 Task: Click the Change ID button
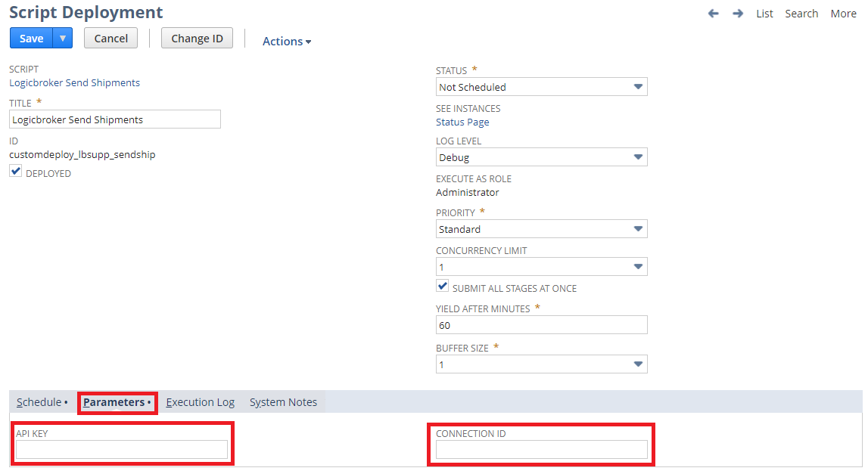pyautogui.click(x=197, y=39)
